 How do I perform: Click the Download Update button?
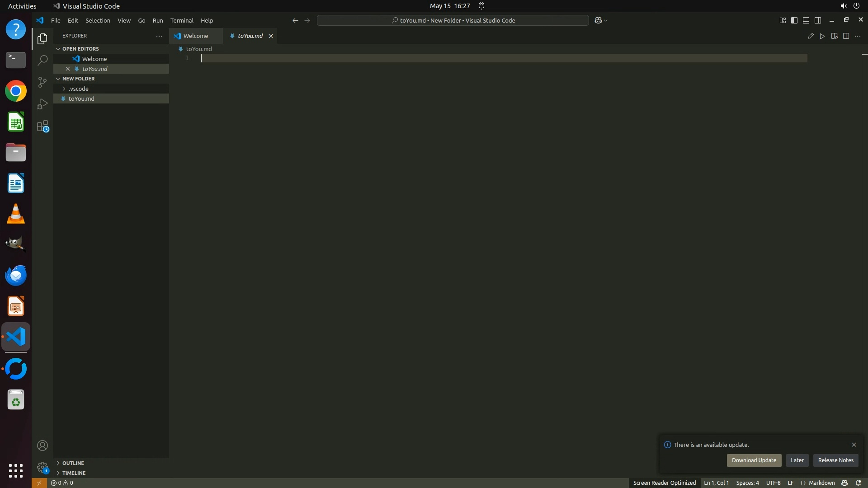[x=754, y=460]
